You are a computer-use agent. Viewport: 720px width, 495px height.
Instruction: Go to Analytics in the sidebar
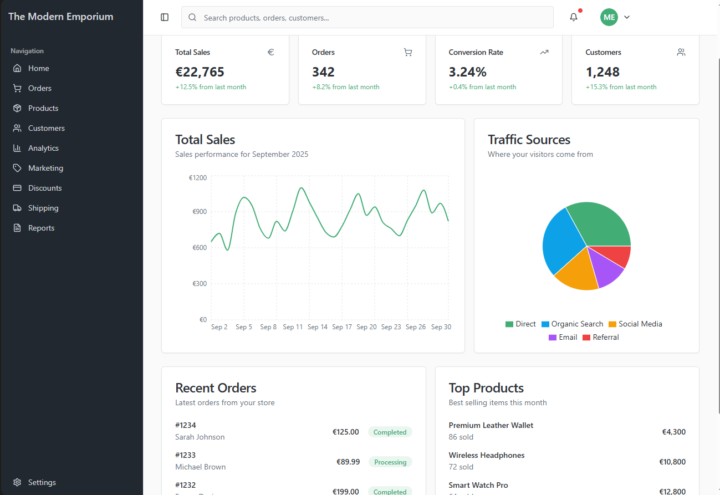point(43,148)
